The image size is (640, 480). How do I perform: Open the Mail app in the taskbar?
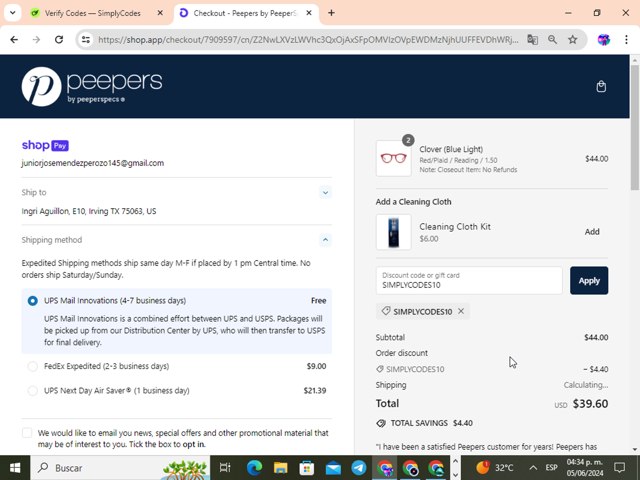coord(333,468)
